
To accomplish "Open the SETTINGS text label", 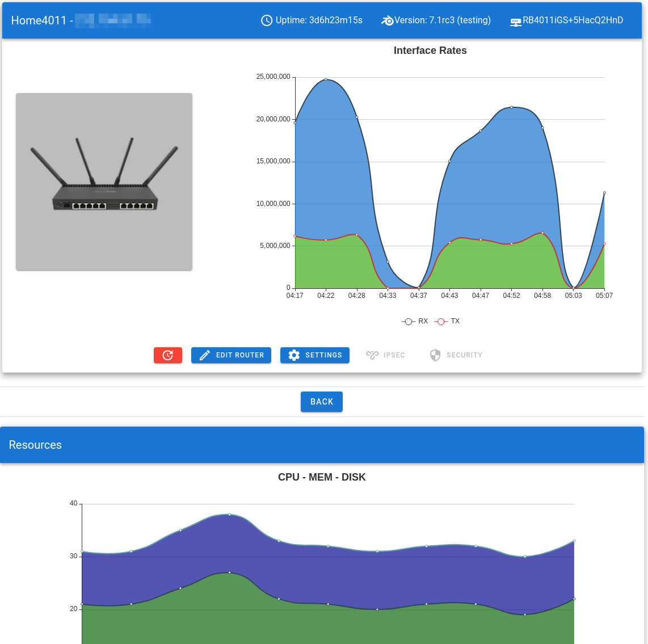I will [x=323, y=355].
